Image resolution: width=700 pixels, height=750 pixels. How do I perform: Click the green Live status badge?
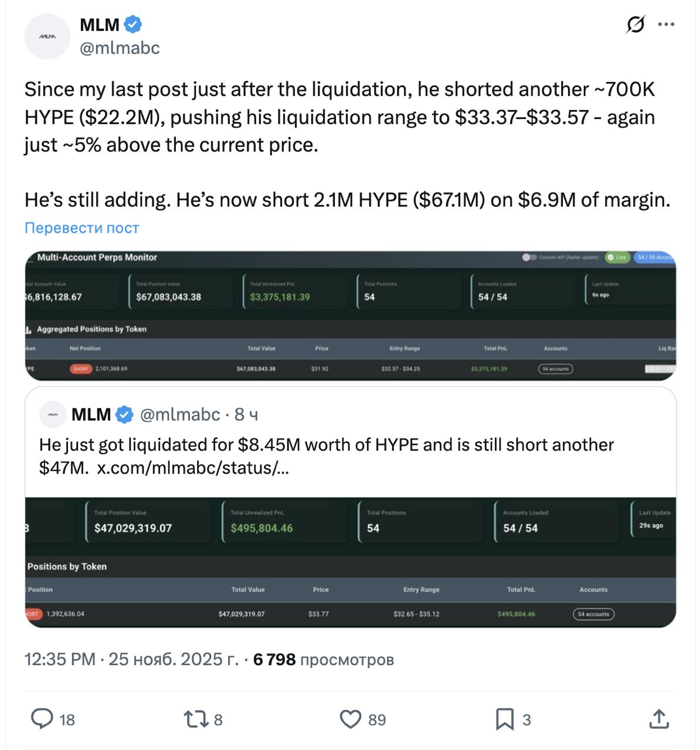tap(617, 257)
